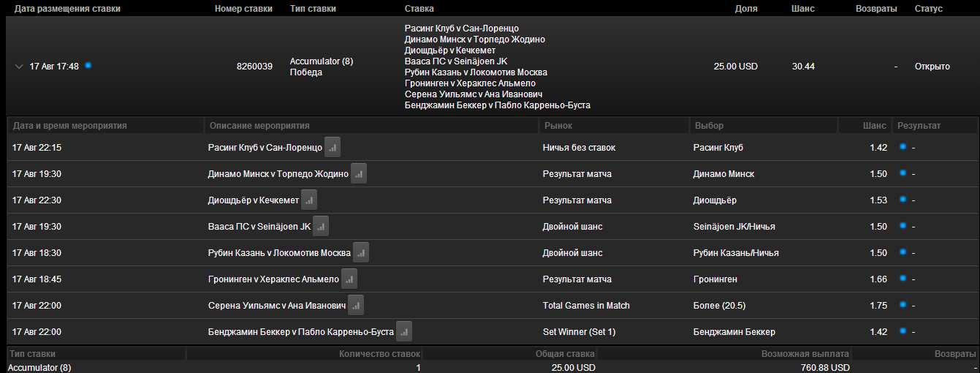Click blue status dot next to 17 Авг 17:48

pos(88,66)
